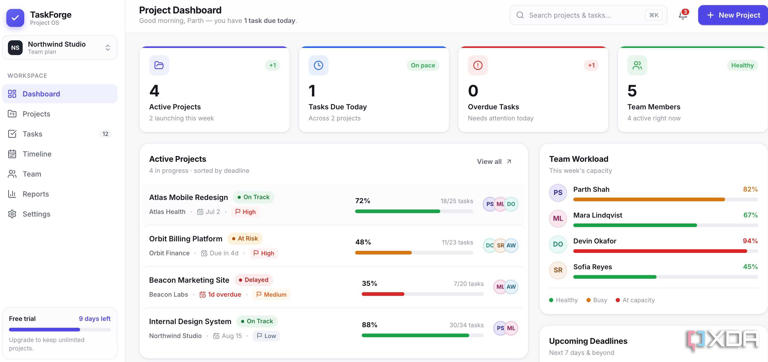Open the notifications bell icon
The height and width of the screenshot is (362, 768).
[683, 15]
